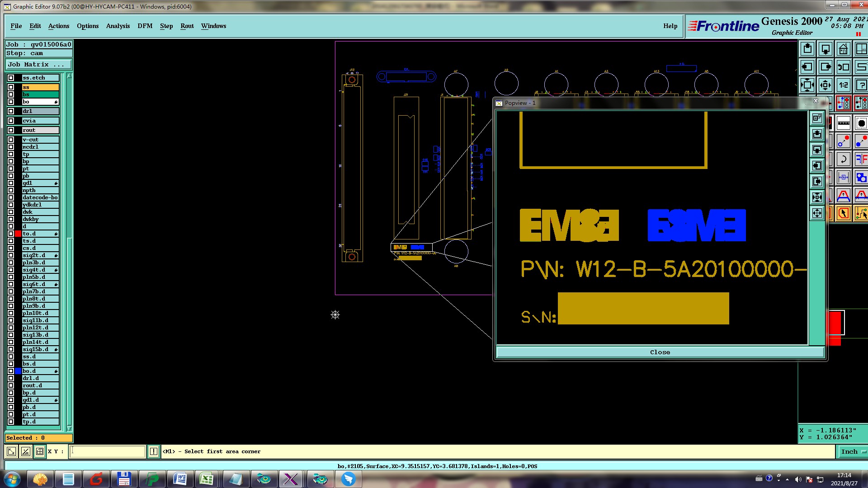Toggle checkbox for ss.etch layer
Viewport: 868px width, 488px height.
(x=11, y=78)
